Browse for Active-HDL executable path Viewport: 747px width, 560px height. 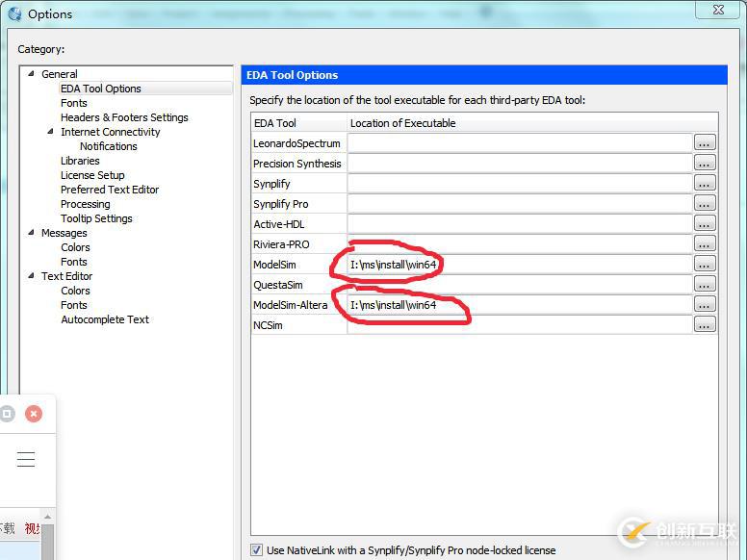point(705,223)
